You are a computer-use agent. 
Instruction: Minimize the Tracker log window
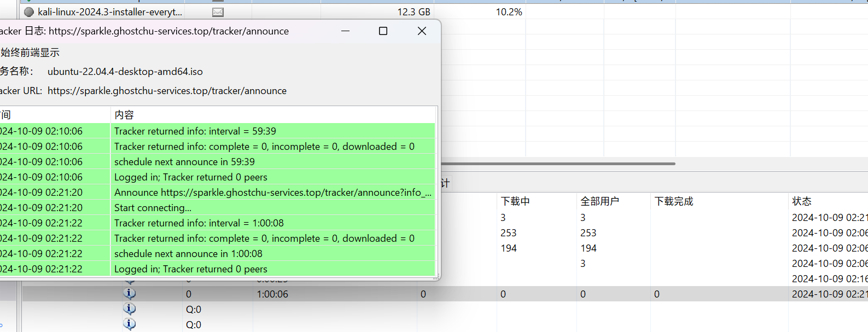click(345, 31)
